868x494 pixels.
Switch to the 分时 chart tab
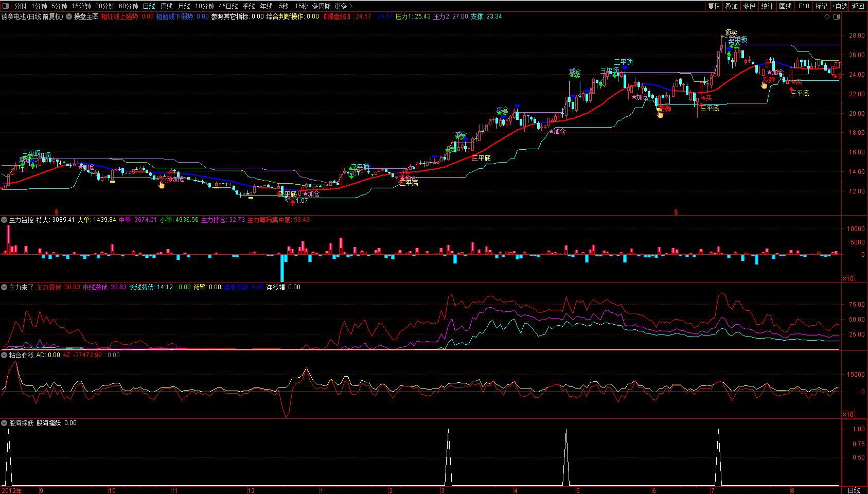click(20, 6)
